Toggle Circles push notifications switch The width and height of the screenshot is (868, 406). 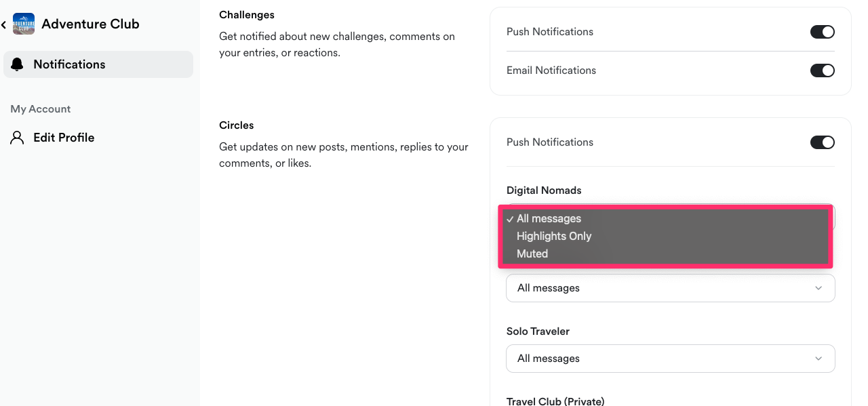point(822,142)
